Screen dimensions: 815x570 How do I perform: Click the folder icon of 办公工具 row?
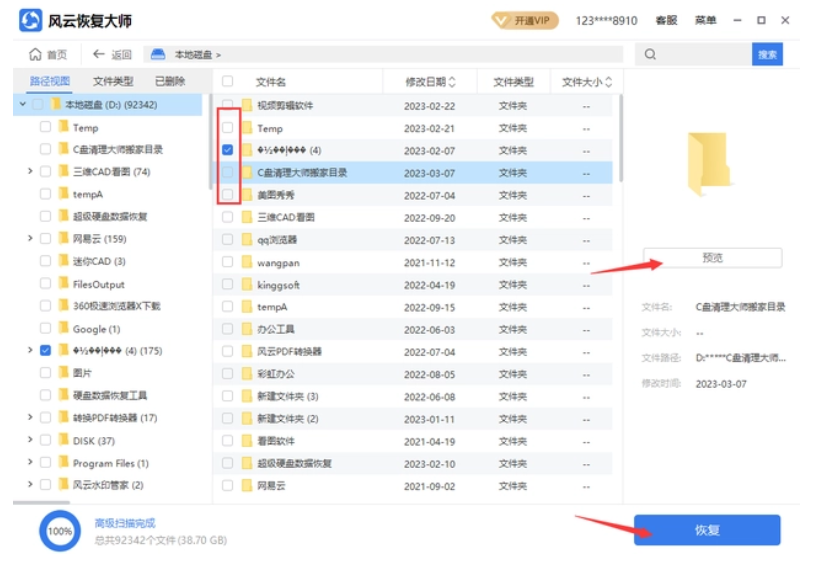247,329
